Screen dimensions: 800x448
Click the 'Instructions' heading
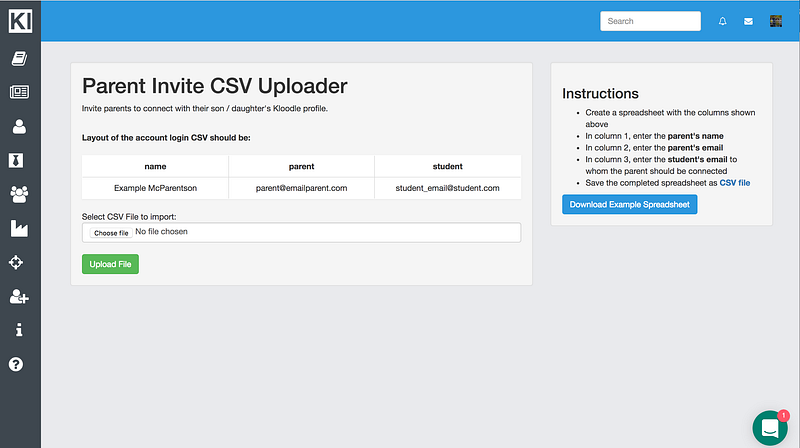601,93
